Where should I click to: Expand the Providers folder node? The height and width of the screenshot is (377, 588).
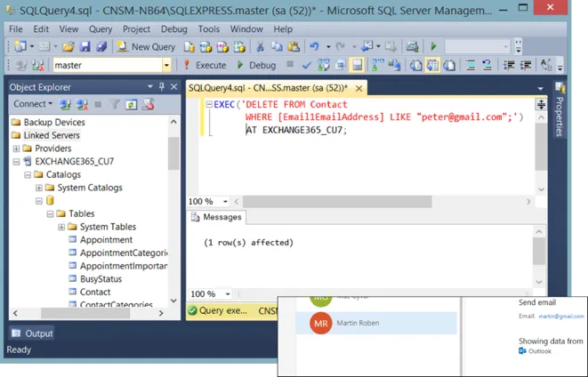(x=16, y=148)
